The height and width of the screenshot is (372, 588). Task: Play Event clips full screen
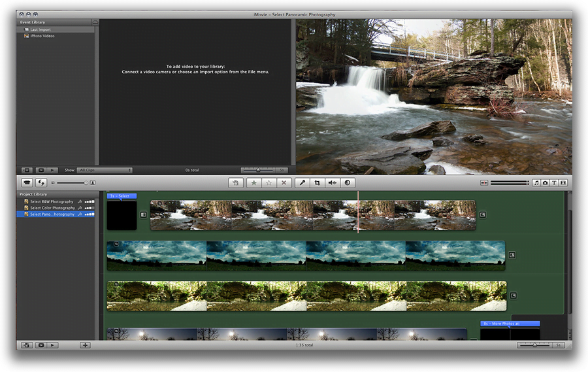tap(41, 170)
